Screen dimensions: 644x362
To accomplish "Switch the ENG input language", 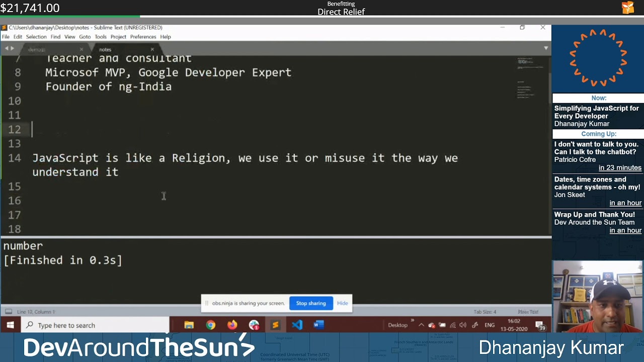I will pos(490,325).
